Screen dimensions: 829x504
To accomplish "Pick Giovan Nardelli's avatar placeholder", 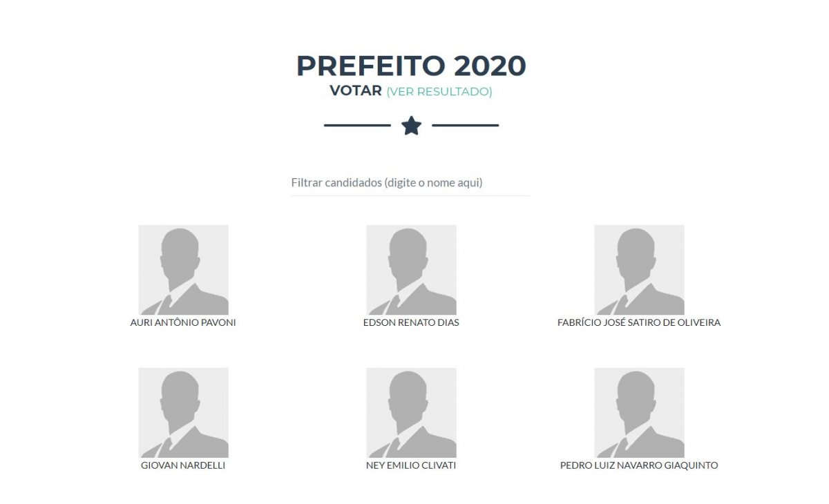I will click(x=183, y=413).
